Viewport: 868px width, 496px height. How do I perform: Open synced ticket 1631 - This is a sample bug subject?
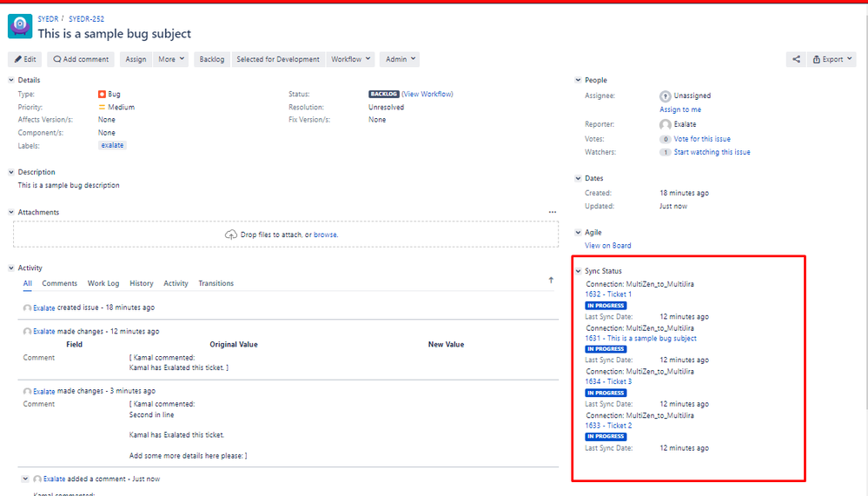[641, 338]
